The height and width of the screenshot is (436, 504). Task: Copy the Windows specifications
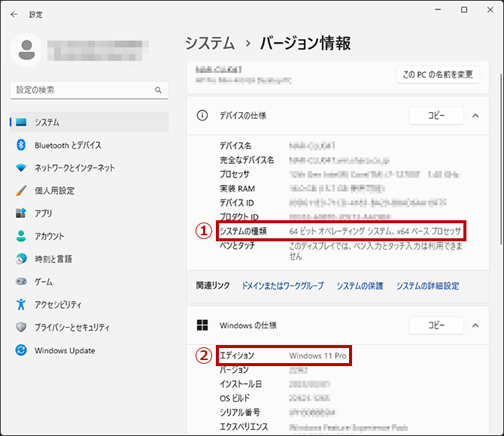tap(436, 325)
